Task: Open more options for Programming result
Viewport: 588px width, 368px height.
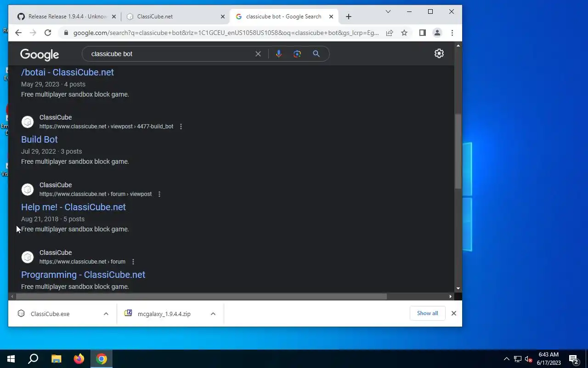Action: pos(133,262)
